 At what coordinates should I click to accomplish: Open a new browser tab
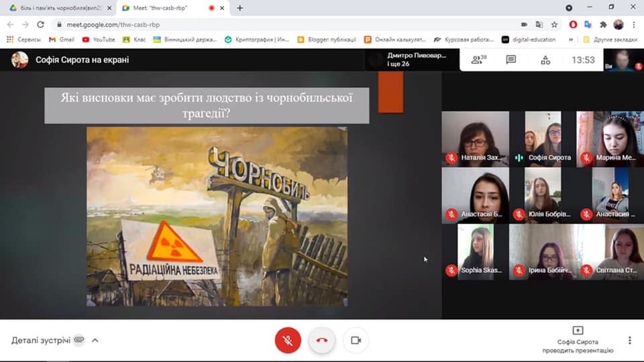240,8
